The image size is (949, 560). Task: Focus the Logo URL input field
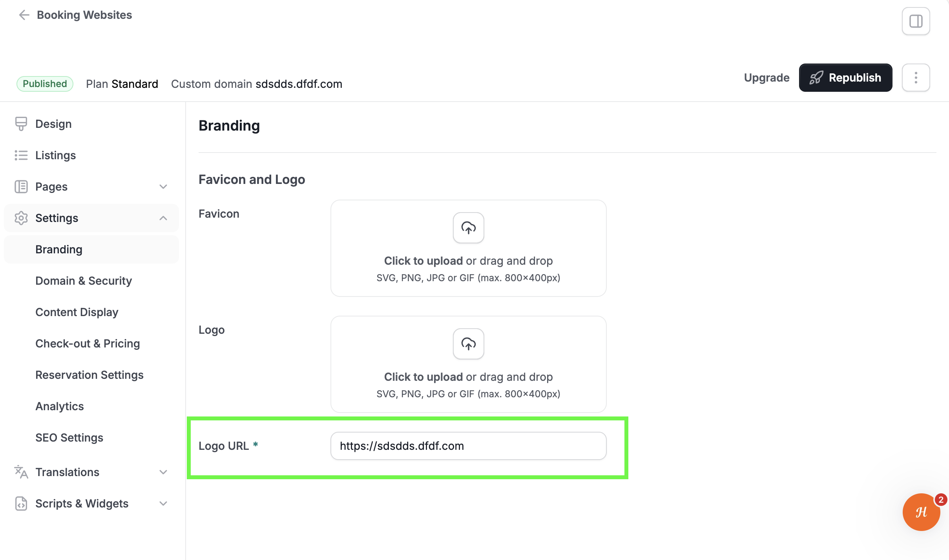(x=468, y=446)
